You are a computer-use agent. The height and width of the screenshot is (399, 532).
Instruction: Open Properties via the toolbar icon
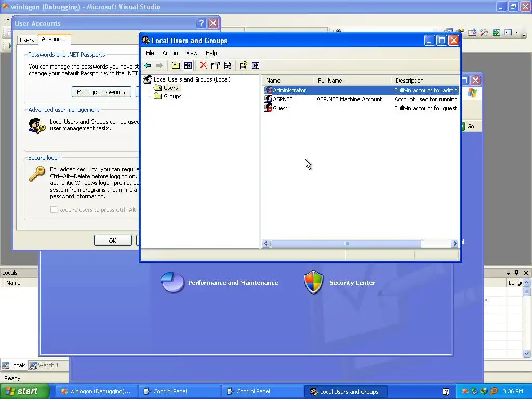(216, 65)
